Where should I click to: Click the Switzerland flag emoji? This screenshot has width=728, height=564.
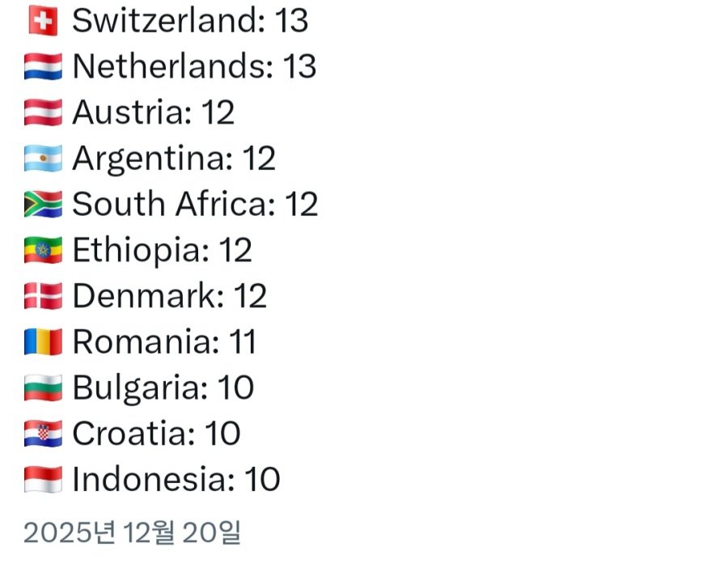[43, 21]
